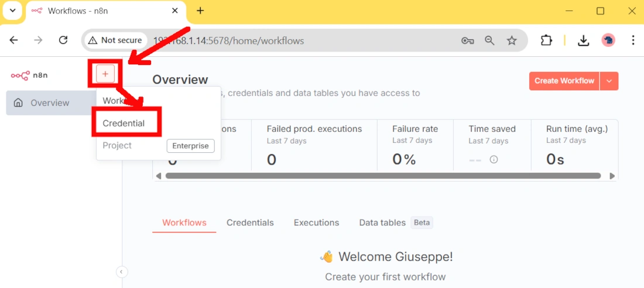Open the saved passwords key icon
The height and width of the screenshot is (288, 644).
pos(467,40)
